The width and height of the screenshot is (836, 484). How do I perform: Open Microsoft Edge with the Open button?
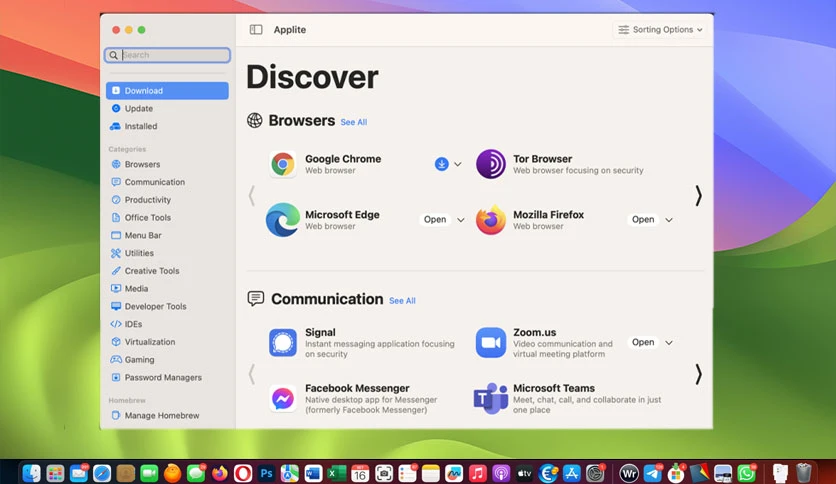tap(435, 220)
